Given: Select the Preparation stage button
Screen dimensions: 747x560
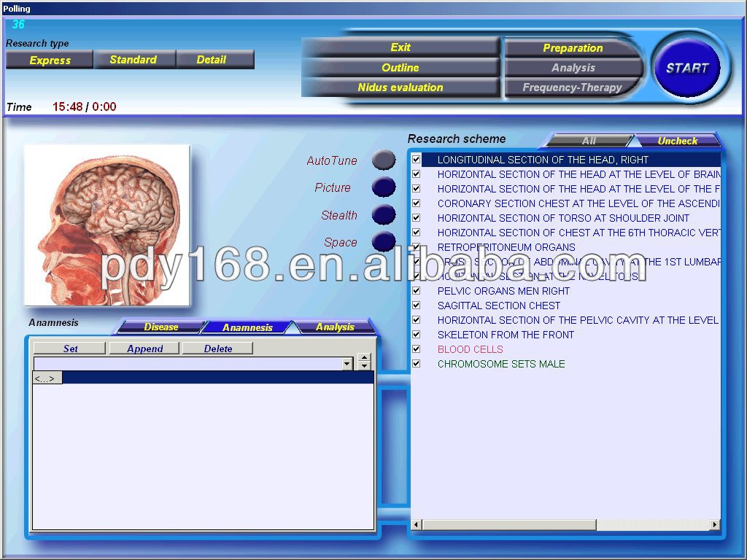Looking at the screenshot, I should click(573, 48).
